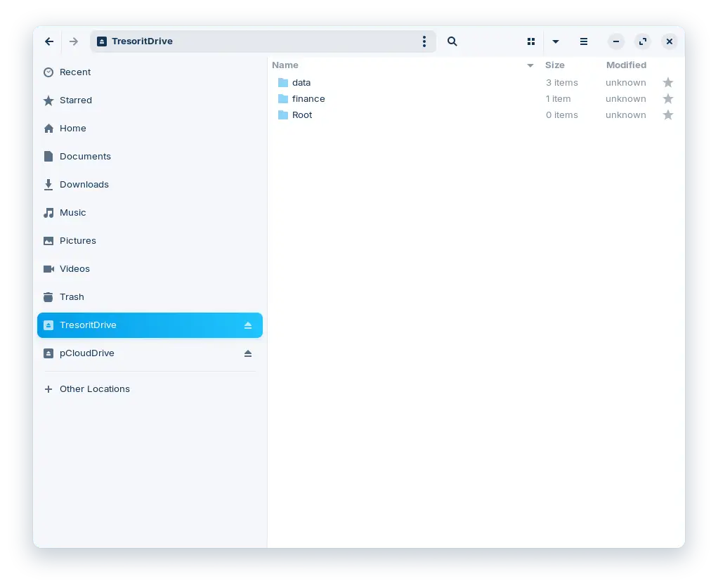Select the data folder
Screen dimensions: 718x588
tap(476, 83)
